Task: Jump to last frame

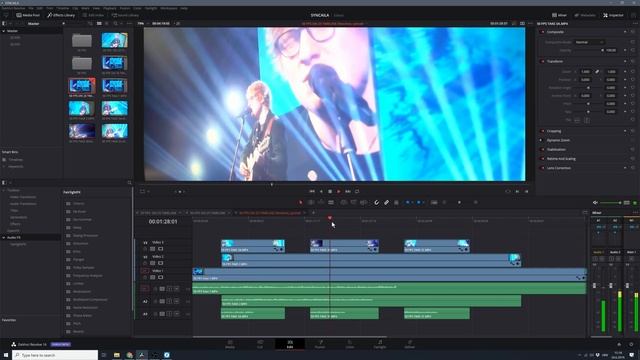Action: (348, 191)
